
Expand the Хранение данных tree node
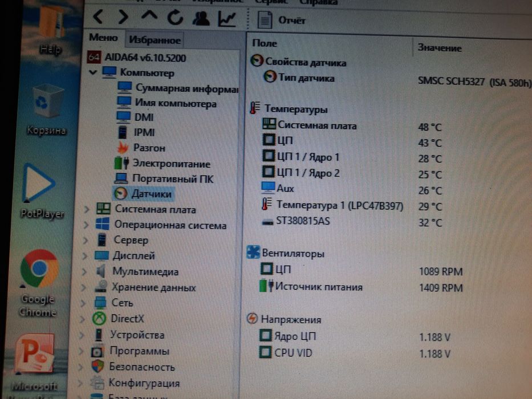coord(83,287)
